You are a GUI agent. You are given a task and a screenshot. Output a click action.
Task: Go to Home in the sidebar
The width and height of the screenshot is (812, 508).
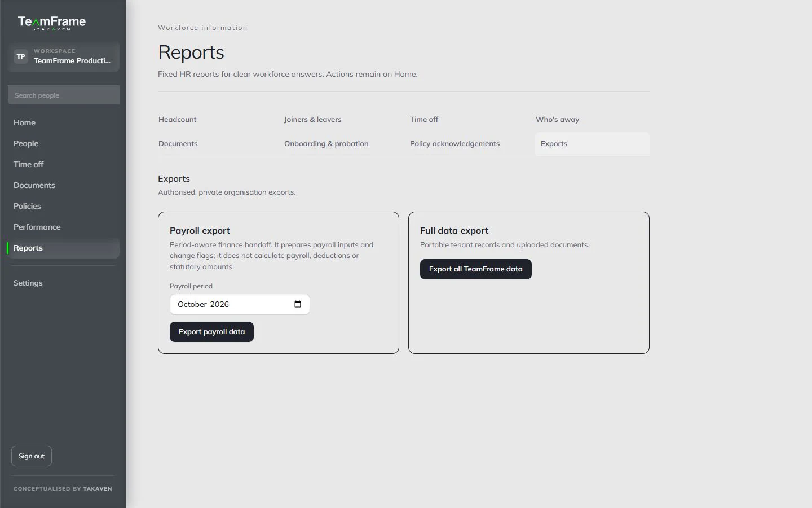coord(63,122)
